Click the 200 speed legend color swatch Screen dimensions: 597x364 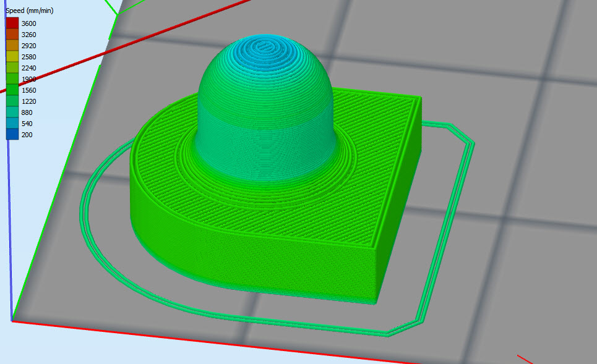(12, 134)
